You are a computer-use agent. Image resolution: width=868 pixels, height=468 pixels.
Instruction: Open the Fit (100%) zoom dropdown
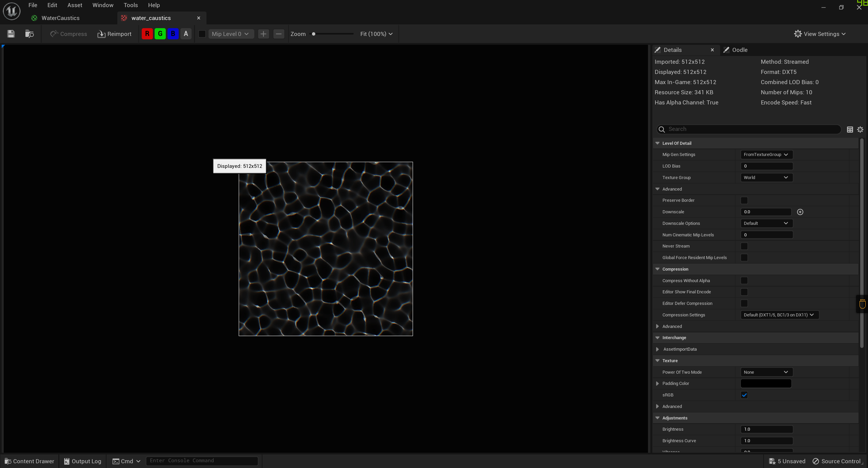pyautogui.click(x=376, y=34)
